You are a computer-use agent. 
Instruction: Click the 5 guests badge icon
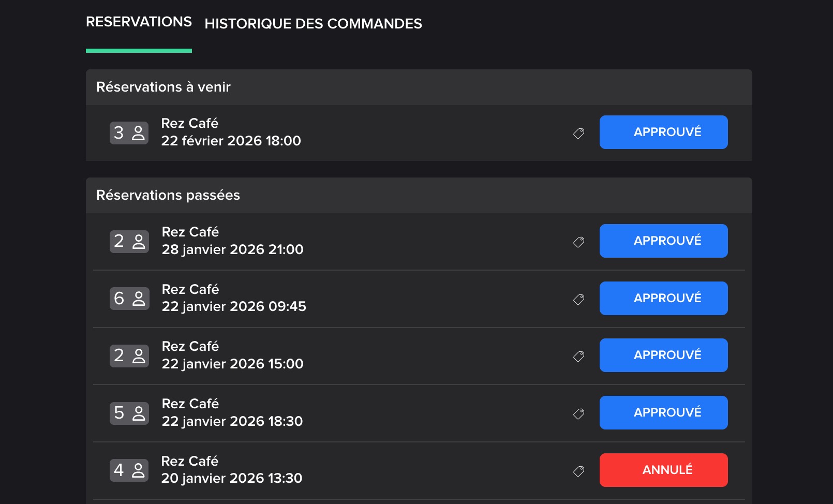[x=129, y=413]
